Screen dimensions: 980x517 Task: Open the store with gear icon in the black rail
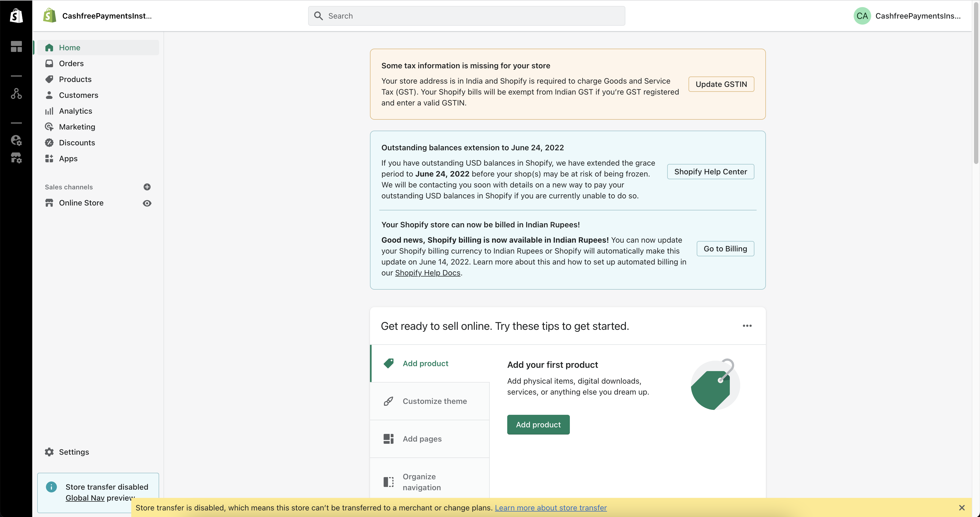pyautogui.click(x=16, y=158)
